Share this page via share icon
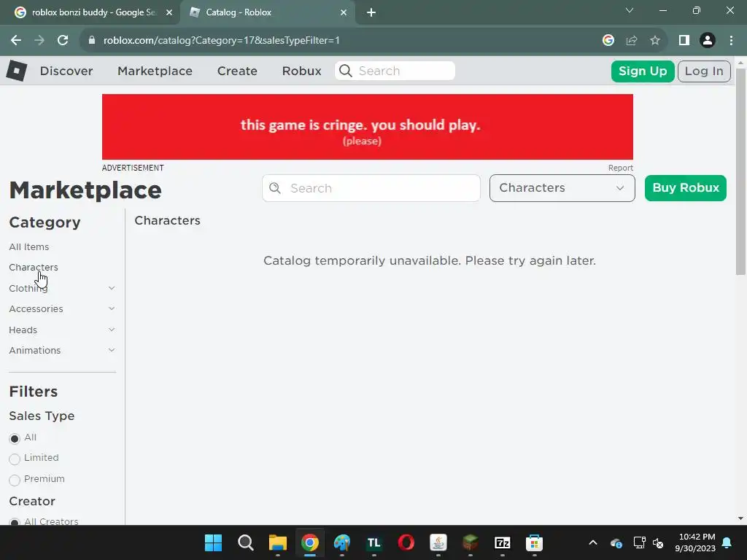The height and width of the screenshot is (560, 747). coord(632,41)
